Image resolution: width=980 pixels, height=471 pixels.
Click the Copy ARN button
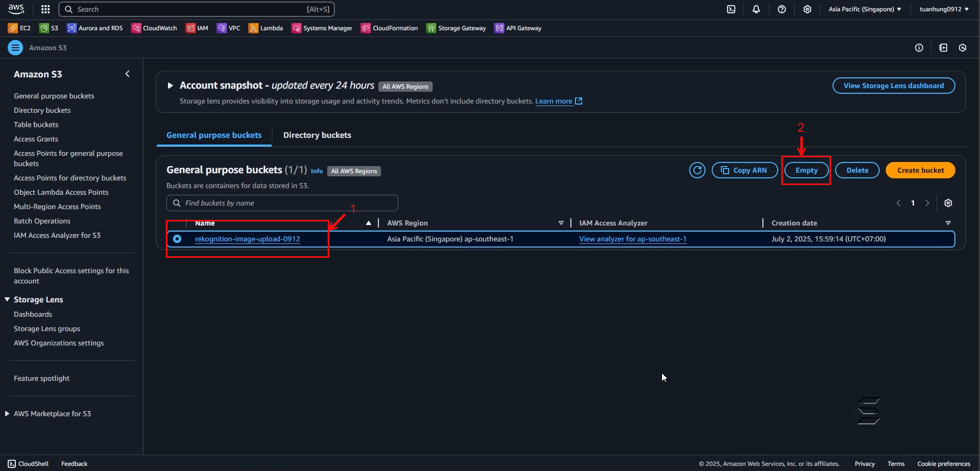click(x=745, y=170)
